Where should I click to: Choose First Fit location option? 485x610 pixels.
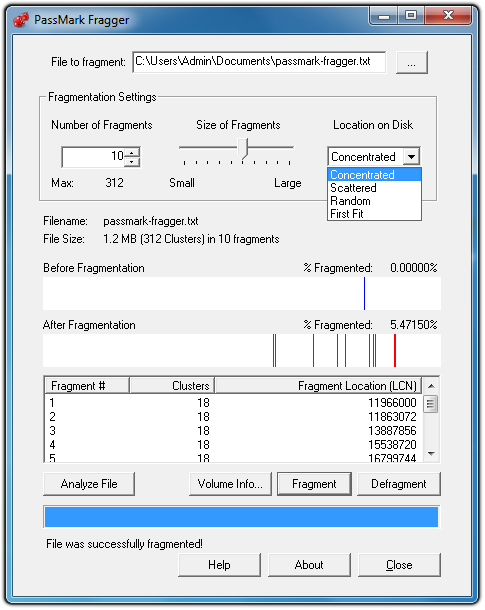[x=375, y=214]
